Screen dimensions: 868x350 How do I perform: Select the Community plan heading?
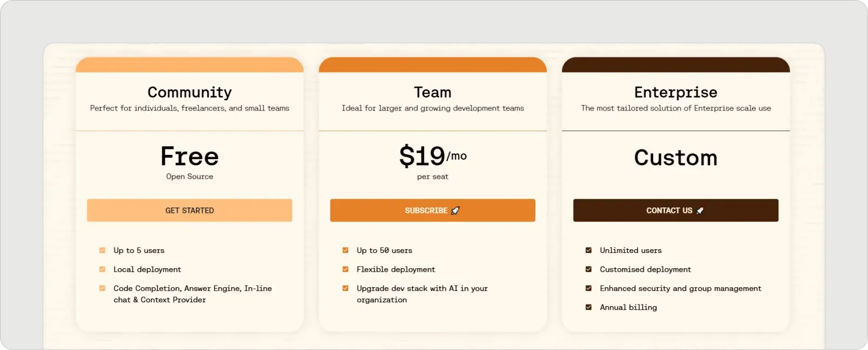click(189, 93)
